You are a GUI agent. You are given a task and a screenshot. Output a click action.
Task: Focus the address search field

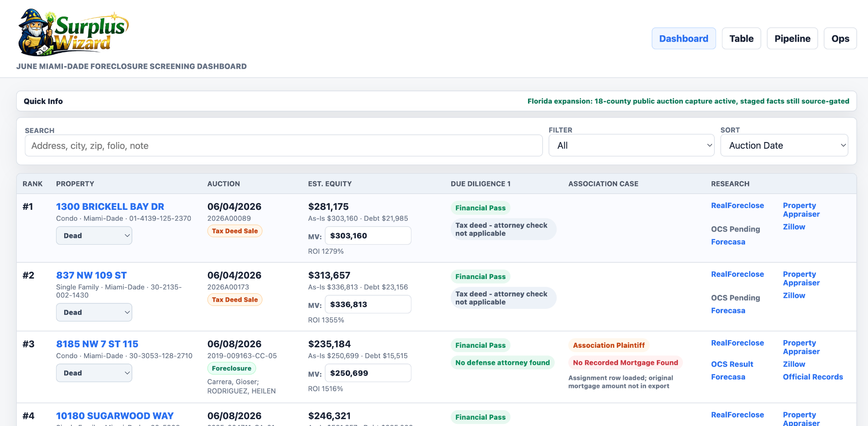283,146
